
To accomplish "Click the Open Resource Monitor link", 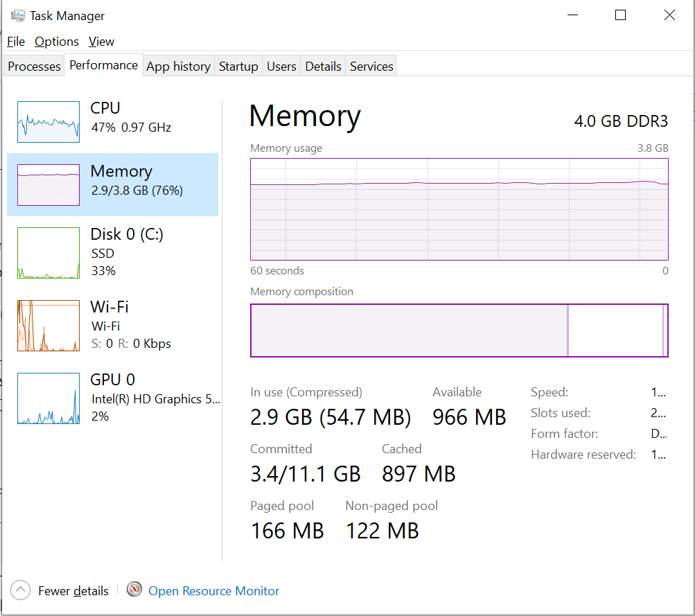I will point(213,591).
